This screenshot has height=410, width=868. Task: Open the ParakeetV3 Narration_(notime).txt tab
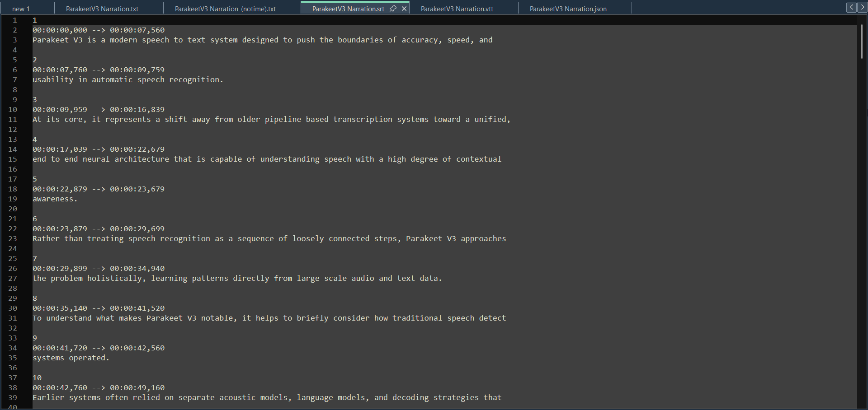click(x=225, y=9)
